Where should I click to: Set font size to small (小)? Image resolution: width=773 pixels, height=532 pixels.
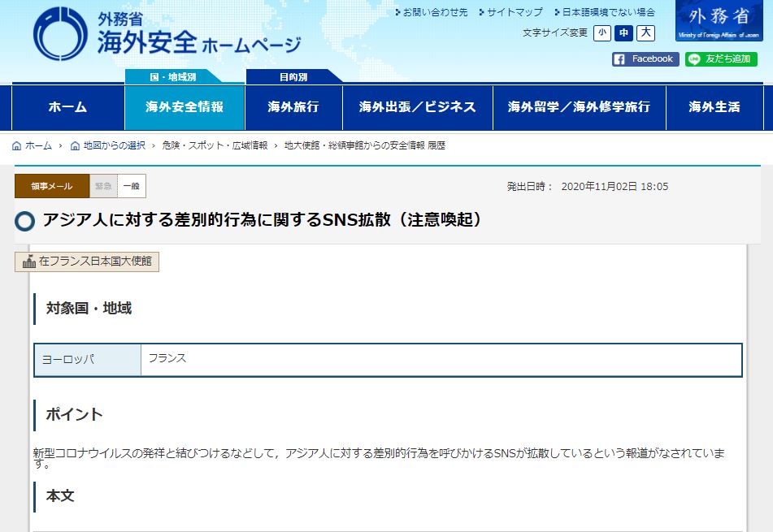[601, 33]
